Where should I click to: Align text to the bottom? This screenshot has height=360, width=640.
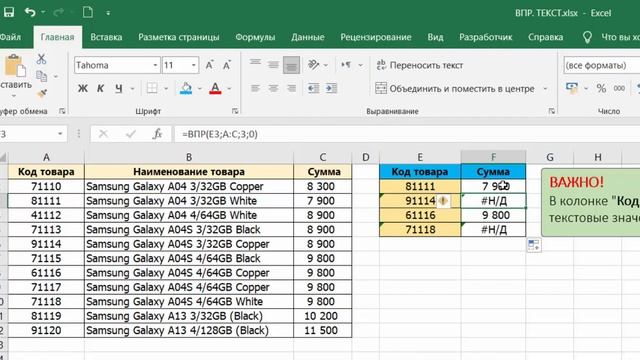[291, 65]
